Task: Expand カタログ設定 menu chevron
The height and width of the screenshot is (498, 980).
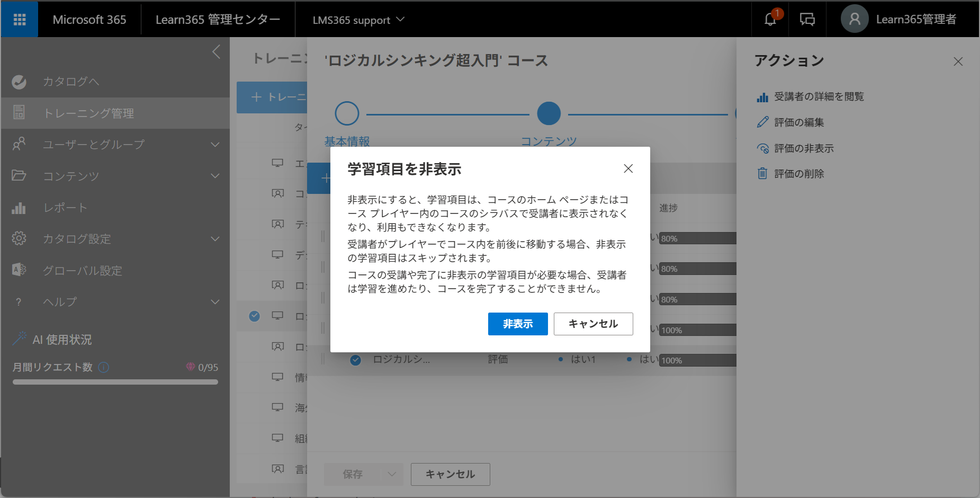Action: click(215, 239)
